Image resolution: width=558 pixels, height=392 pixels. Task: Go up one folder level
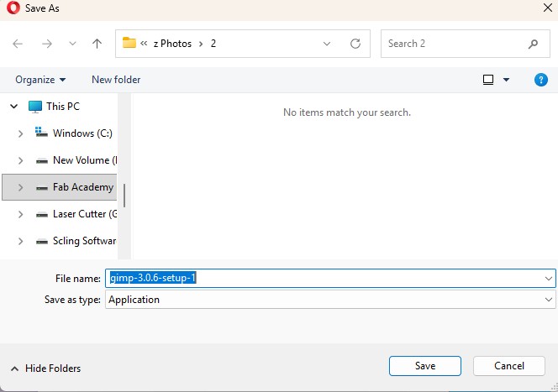click(x=97, y=44)
